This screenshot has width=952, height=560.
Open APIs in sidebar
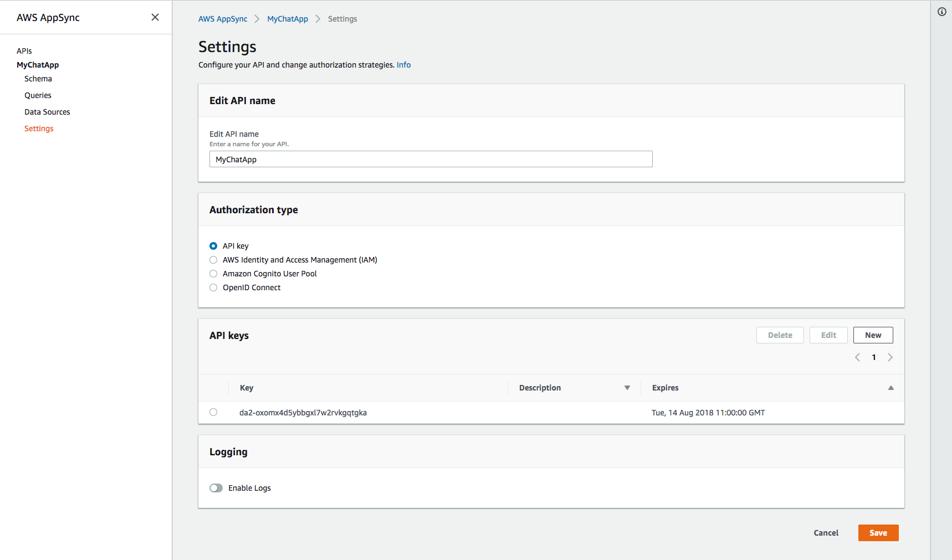(x=24, y=51)
